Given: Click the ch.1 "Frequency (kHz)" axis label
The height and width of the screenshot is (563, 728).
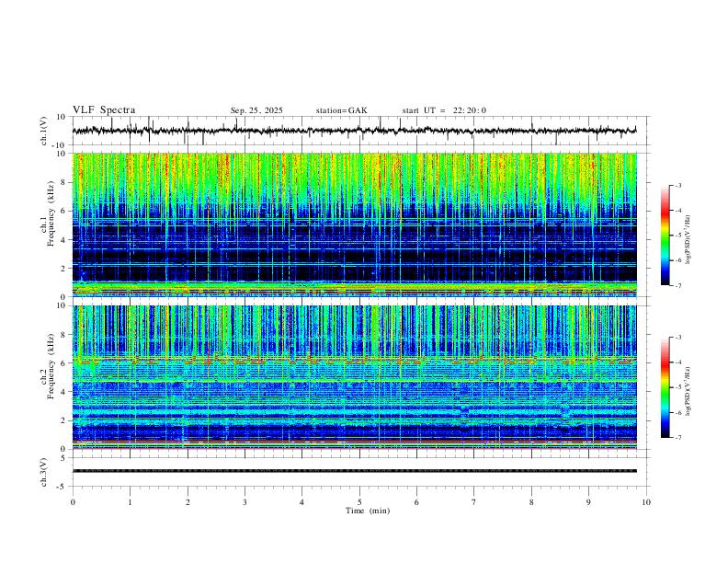Looking at the screenshot, I should click(51, 213).
